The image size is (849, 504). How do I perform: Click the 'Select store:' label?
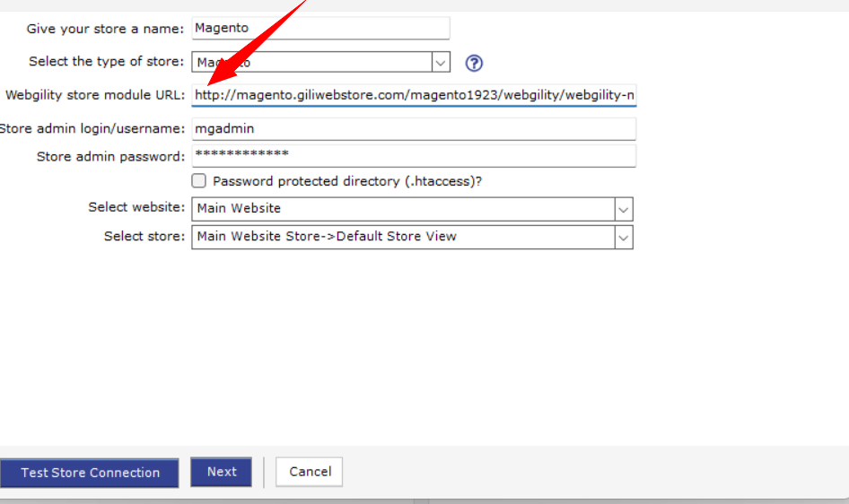(144, 237)
